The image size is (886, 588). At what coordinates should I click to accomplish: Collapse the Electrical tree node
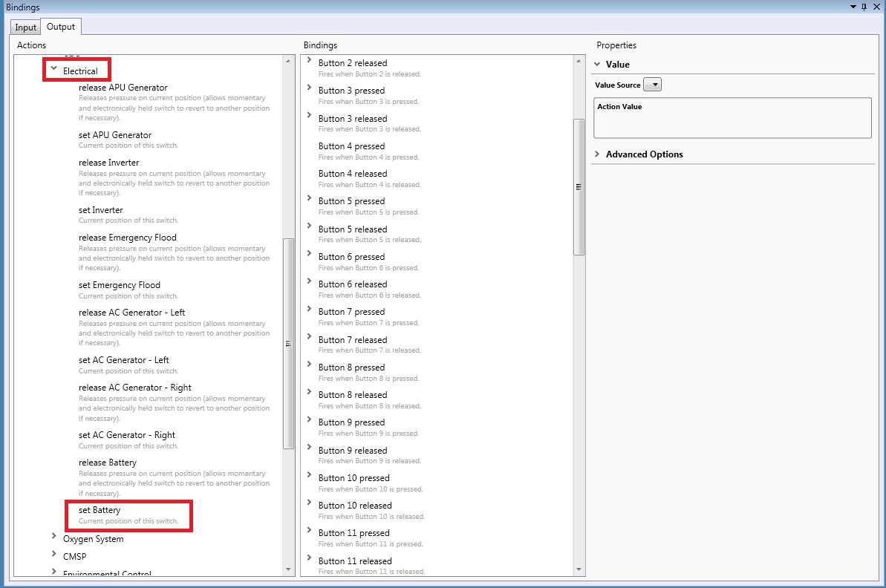point(54,69)
